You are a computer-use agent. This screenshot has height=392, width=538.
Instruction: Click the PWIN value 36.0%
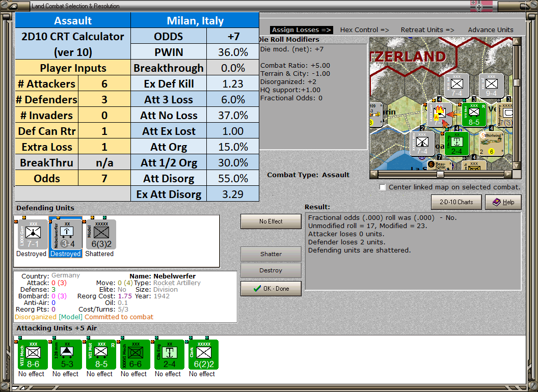(x=233, y=52)
